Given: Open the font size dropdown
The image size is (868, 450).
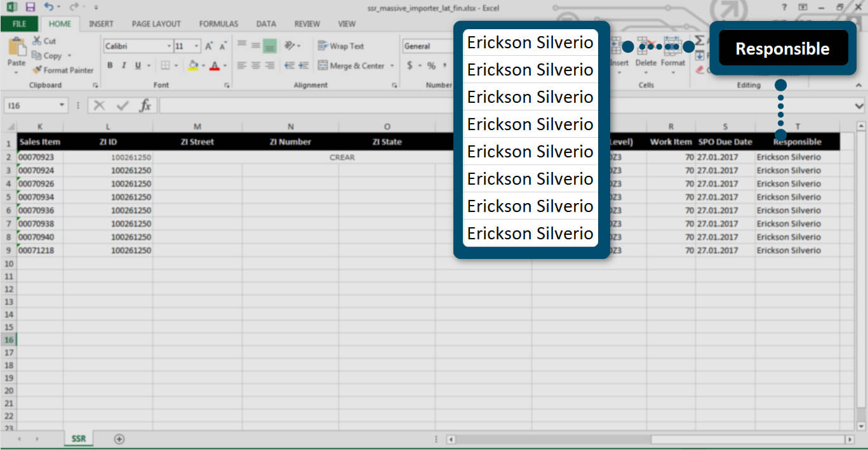Looking at the screenshot, I should 197,46.
